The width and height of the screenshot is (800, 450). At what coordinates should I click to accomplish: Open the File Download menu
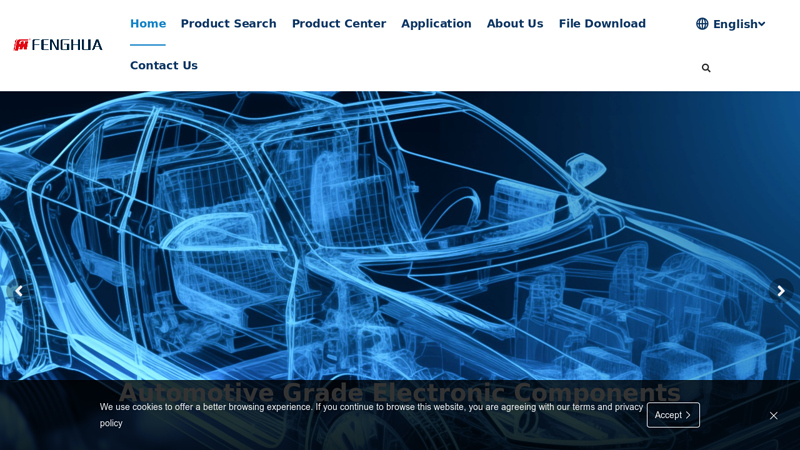[x=602, y=23]
